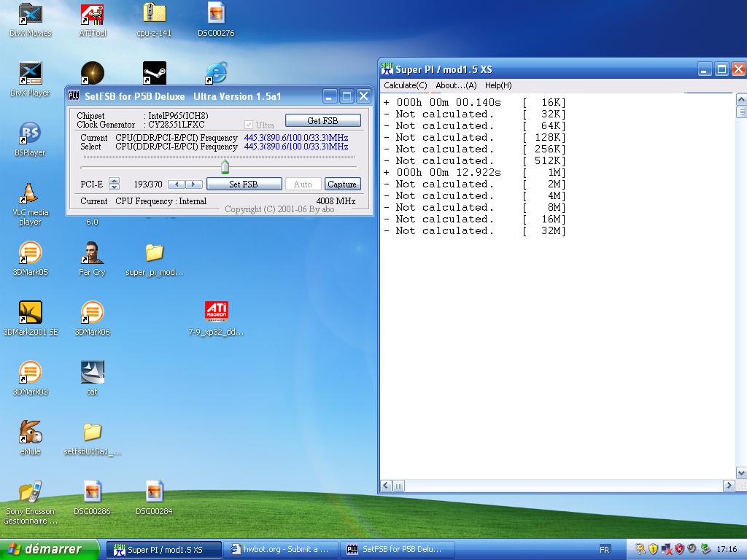The image size is (747, 560).
Task: Click the 17:16 system tray clock
Action: [x=727, y=550]
